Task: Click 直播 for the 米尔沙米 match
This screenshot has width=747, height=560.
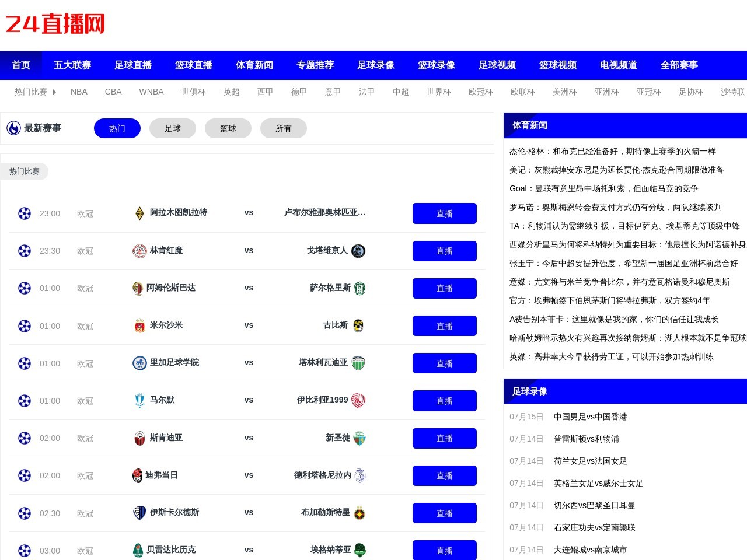Action: (444, 325)
